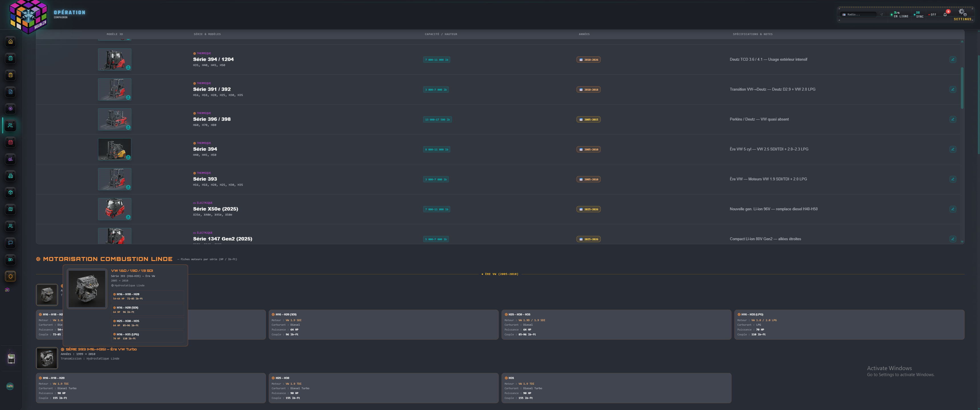Edit the Série X50e (2025) row
This screenshot has width=980, height=410.
click(953, 209)
